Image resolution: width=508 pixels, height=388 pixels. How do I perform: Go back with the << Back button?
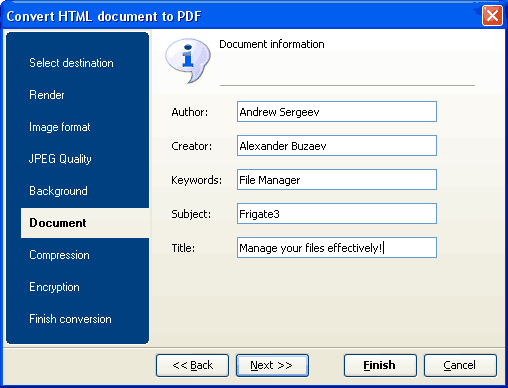[x=192, y=365]
